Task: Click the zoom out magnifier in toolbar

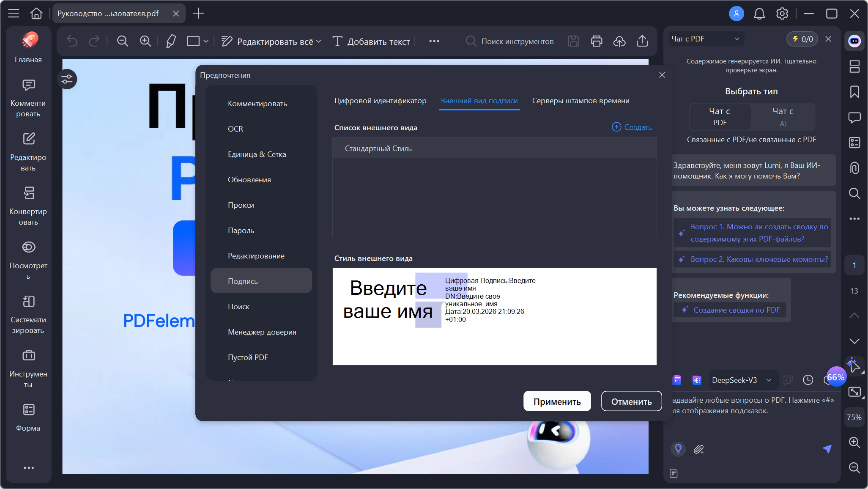Action: point(123,41)
